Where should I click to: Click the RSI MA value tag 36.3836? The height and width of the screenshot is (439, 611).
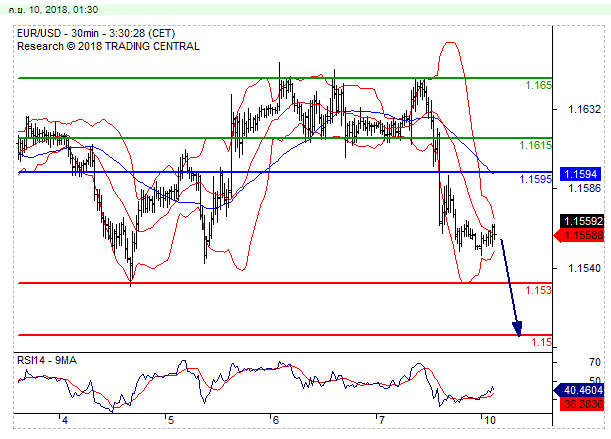(582, 404)
